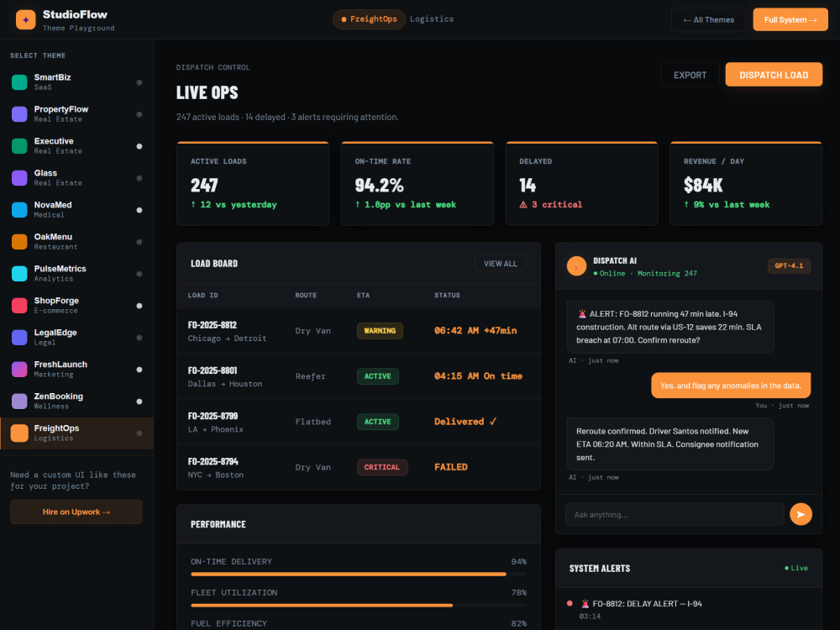Click VIEW ALL on the Load Board
The image size is (840, 630).
(x=501, y=264)
